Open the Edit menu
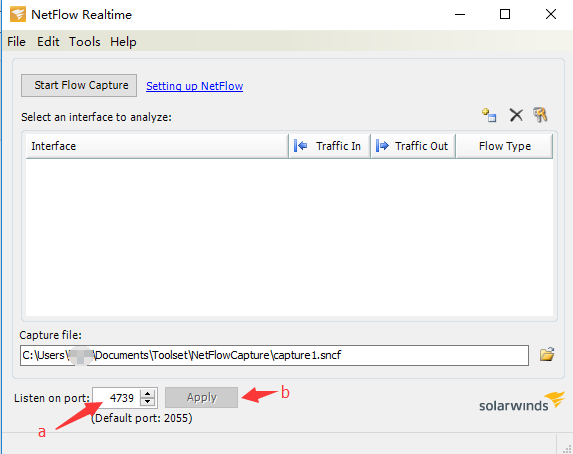 coord(48,42)
